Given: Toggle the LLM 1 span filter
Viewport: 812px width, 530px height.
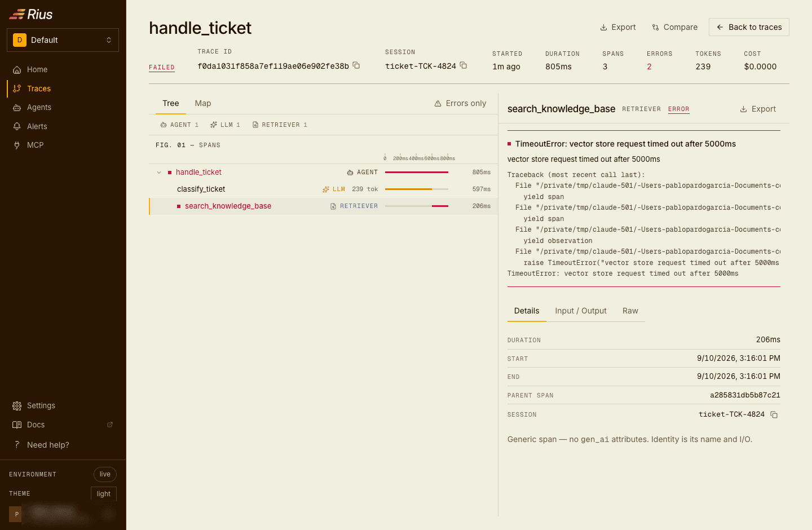Looking at the screenshot, I should (x=225, y=125).
